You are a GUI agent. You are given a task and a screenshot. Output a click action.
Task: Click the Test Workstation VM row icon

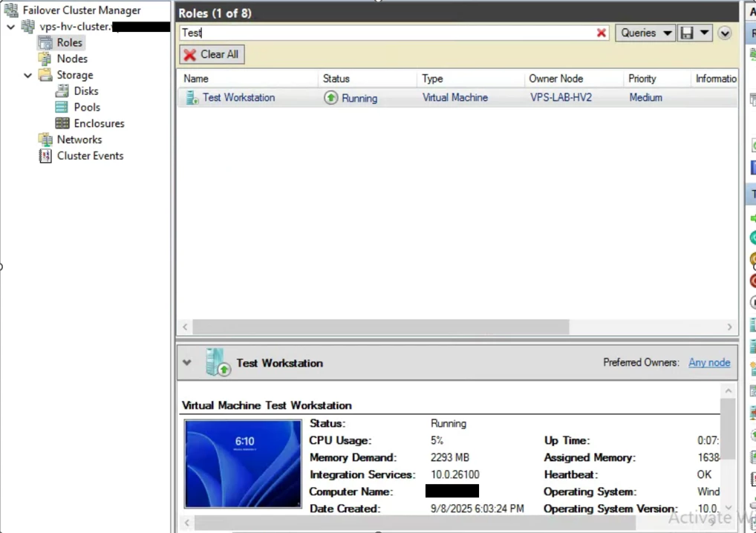(192, 97)
